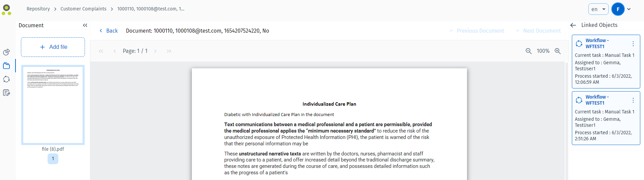Screen dimensions: 644x180
Task: Open the tasks notepad sidebar icon
Action: (6, 93)
